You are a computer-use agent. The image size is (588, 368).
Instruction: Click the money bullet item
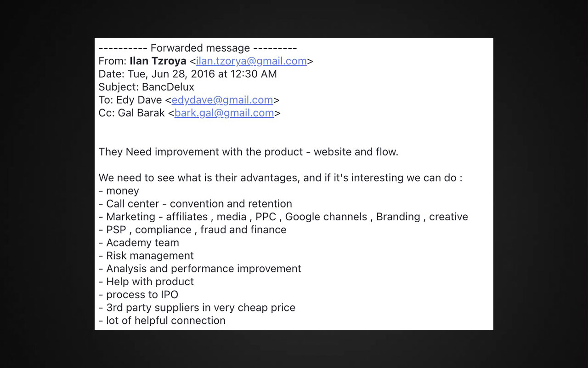(119, 191)
